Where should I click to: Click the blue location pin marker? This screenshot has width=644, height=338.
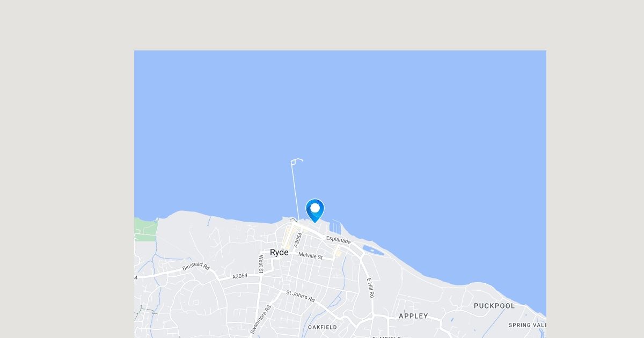click(x=315, y=211)
